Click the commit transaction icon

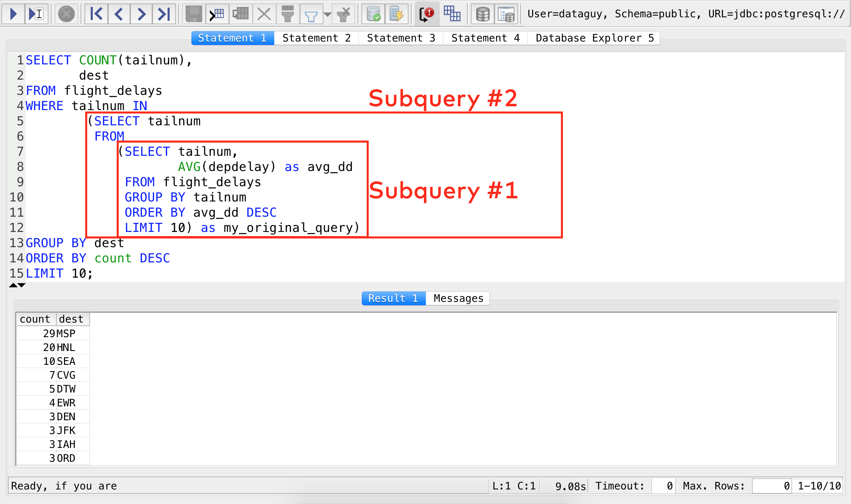pos(372,12)
